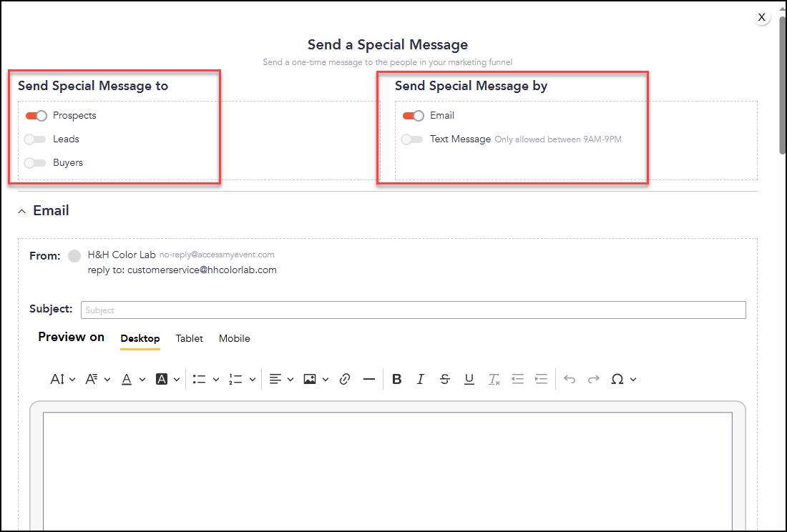Open the font color picker
The image size is (787, 532).
tap(134, 380)
